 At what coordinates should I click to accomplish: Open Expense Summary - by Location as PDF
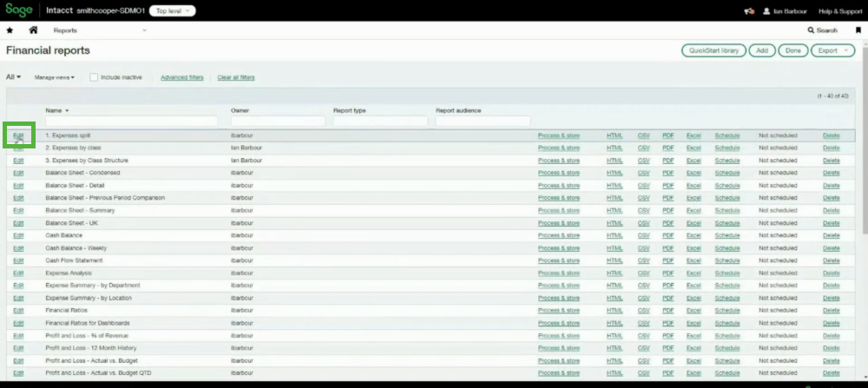668,298
